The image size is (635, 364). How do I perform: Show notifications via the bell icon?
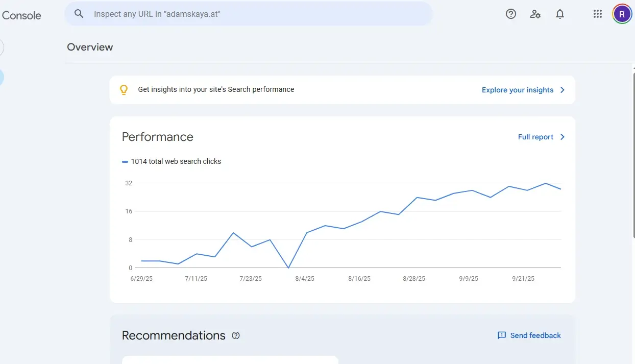click(560, 14)
